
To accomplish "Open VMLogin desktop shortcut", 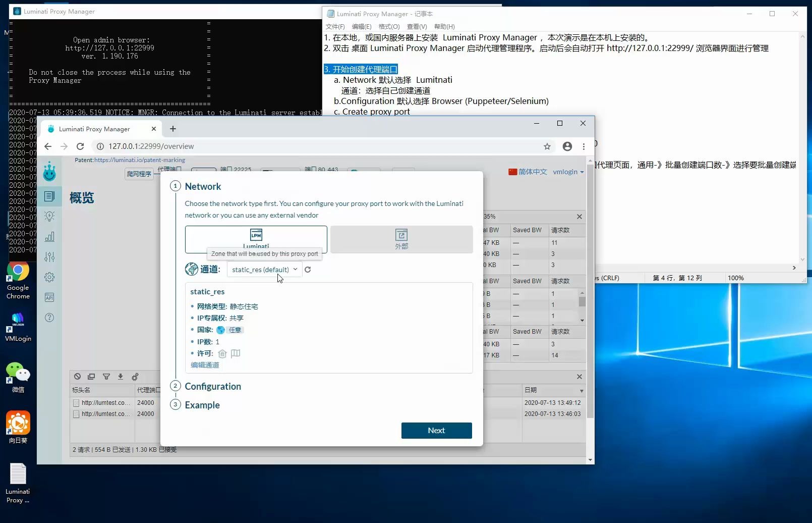I will 18,327.
